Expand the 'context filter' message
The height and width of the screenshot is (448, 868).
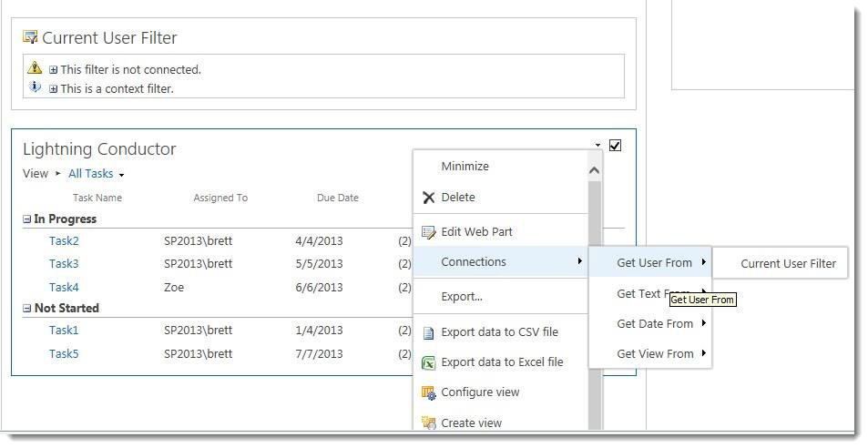(54, 89)
